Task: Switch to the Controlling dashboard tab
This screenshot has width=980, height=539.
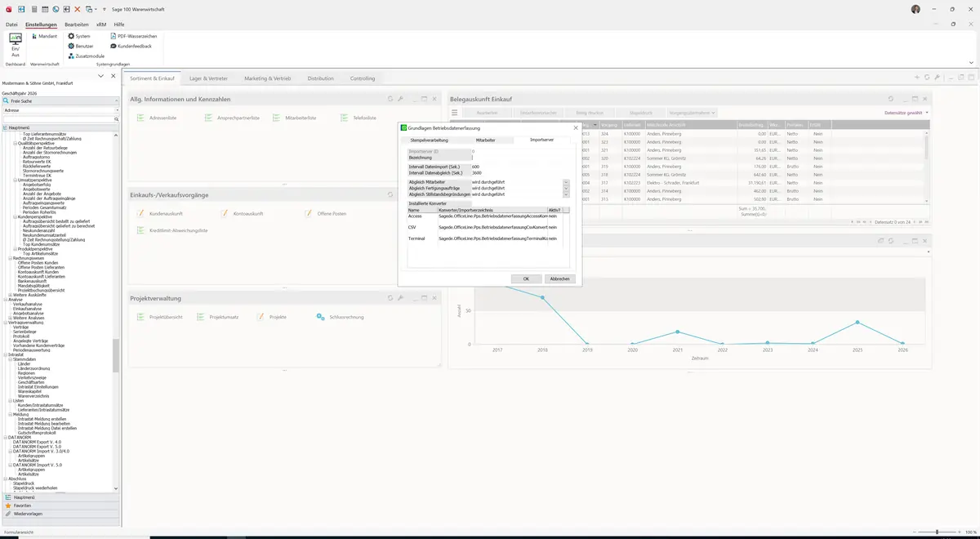Action: (x=363, y=78)
